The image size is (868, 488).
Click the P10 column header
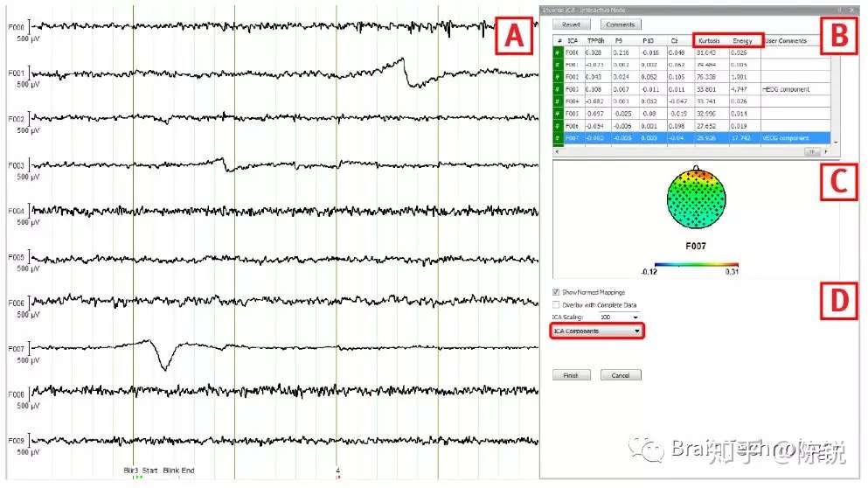pos(649,40)
